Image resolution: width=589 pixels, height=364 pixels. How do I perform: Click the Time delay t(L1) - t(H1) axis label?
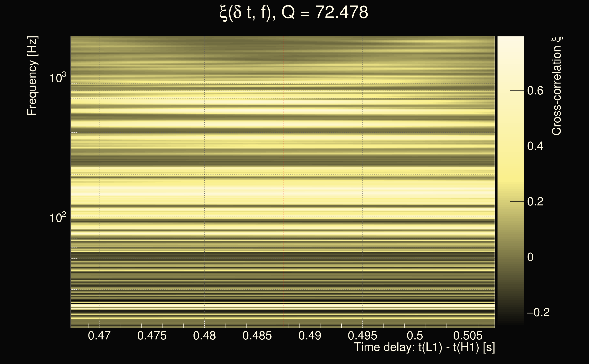(x=424, y=347)
